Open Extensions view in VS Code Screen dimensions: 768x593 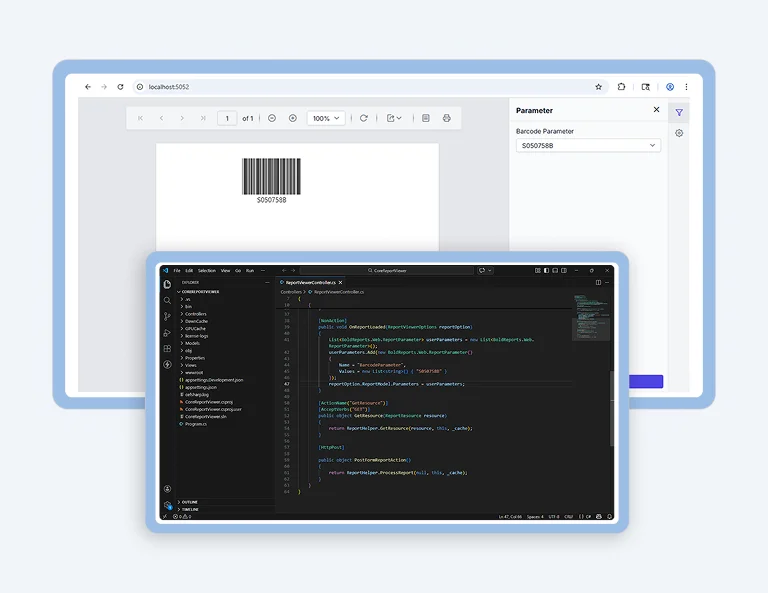[x=168, y=349]
